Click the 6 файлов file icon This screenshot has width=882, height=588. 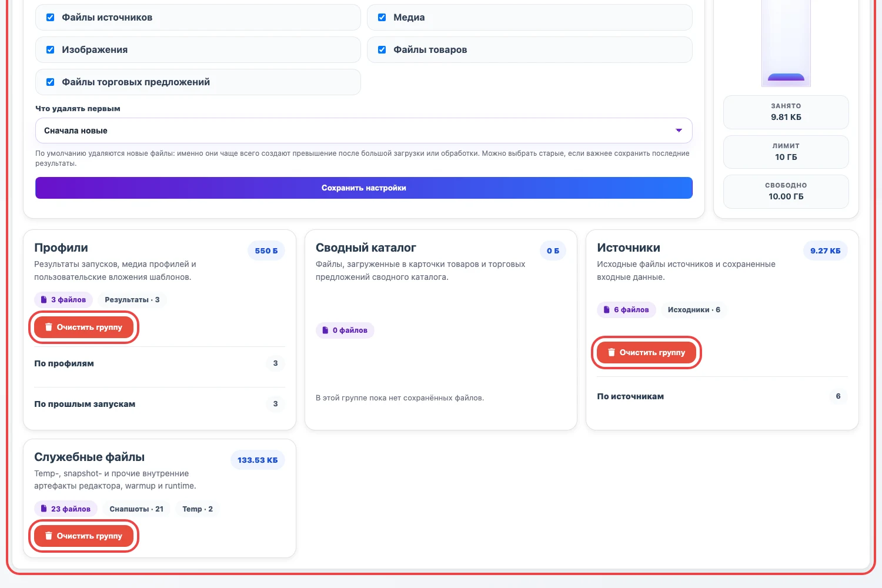click(x=607, y=310)
